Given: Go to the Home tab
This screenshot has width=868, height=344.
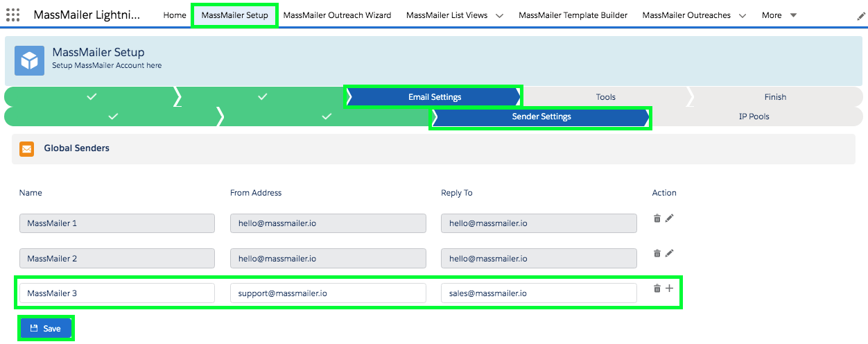Looking at the screenshot, I should (x=175, y=15).
